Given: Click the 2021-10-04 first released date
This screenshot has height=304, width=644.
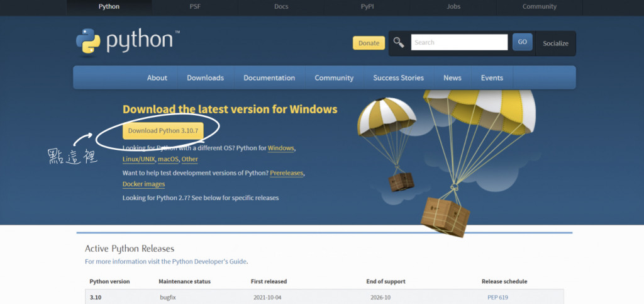Looking at the screenshot, I should tap(267, 297).
